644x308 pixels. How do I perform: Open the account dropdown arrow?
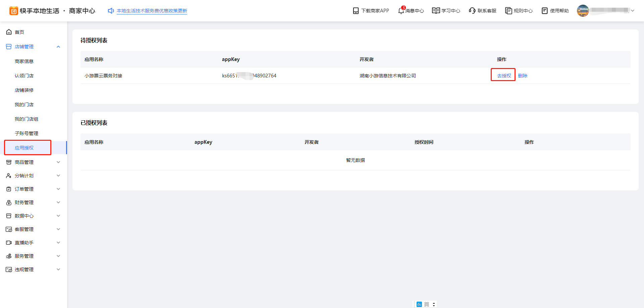[633, 11]
